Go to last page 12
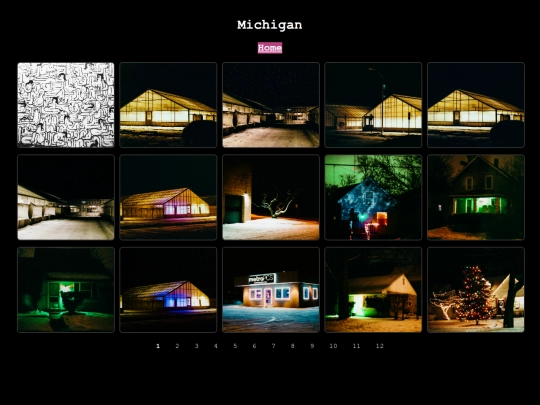The width and height of the screenshot is (540, 405). (380, 346)
